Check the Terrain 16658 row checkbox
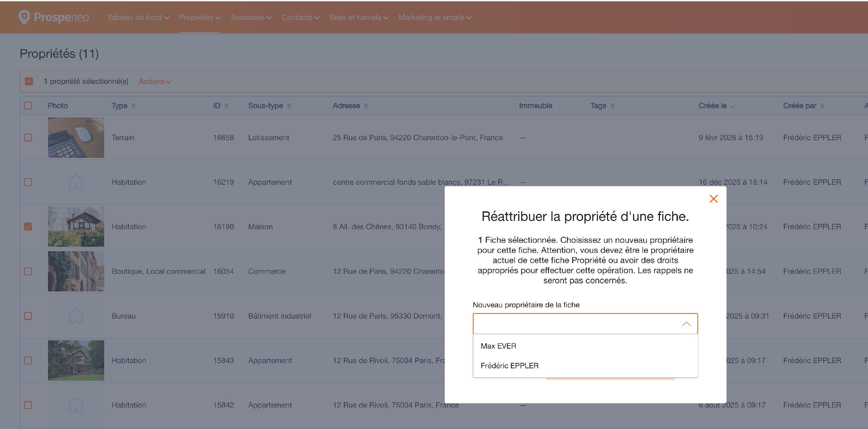Viewport: 868px width, 429px height. pyautogui.click(x=28, y=138)
